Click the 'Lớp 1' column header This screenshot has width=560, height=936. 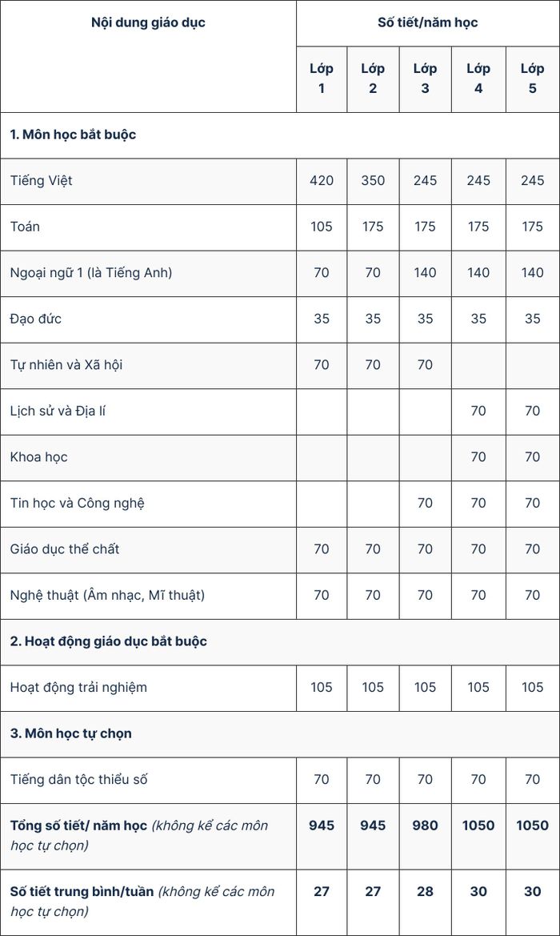(x=322, y=78)
